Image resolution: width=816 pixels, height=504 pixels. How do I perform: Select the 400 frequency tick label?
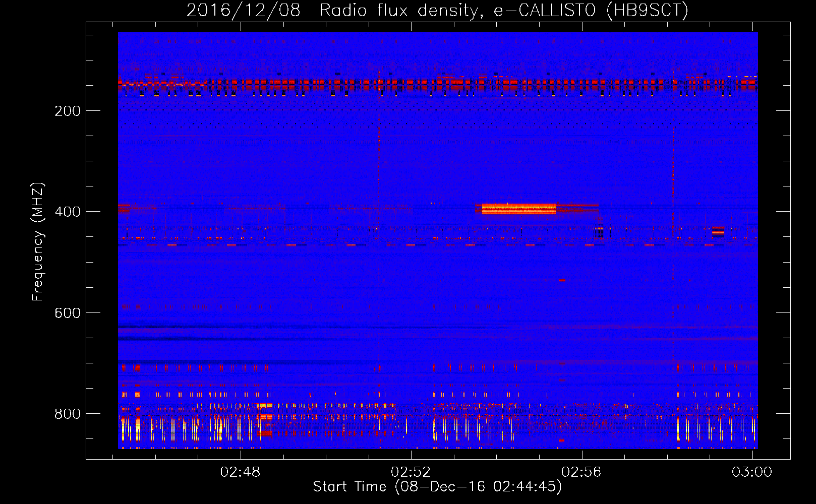pos(68,212)
